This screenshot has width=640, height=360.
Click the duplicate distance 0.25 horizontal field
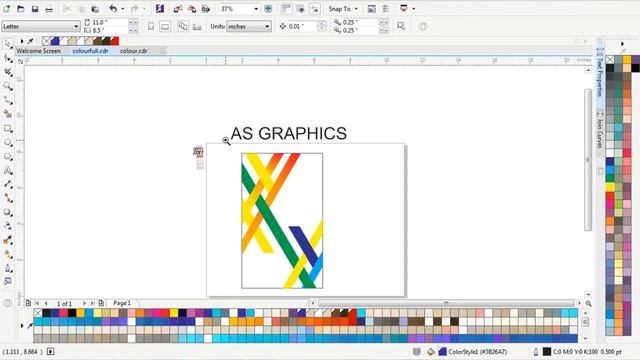(x=359, y=22)
